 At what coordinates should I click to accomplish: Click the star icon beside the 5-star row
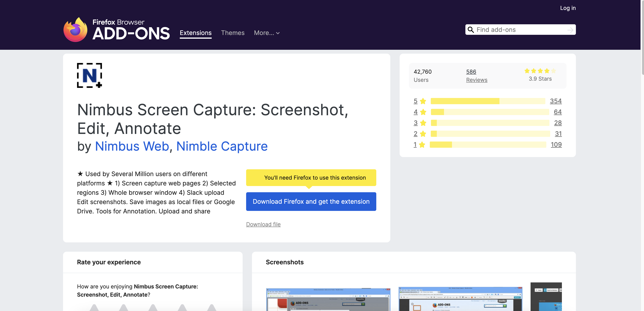(x=423, y=101)
